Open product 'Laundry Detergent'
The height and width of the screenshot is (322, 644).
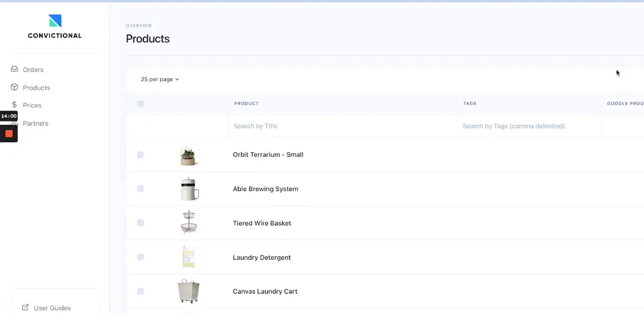[x=262, y=258]
